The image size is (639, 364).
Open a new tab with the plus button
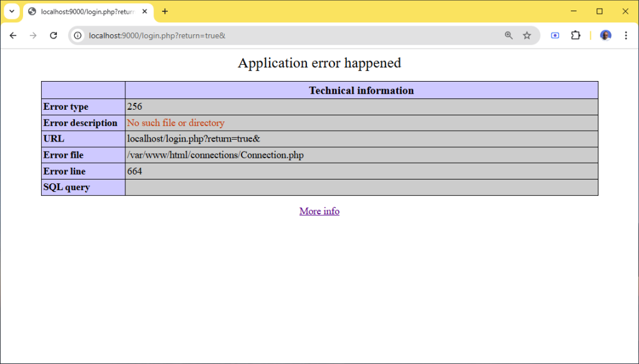[x=164, y=11]
